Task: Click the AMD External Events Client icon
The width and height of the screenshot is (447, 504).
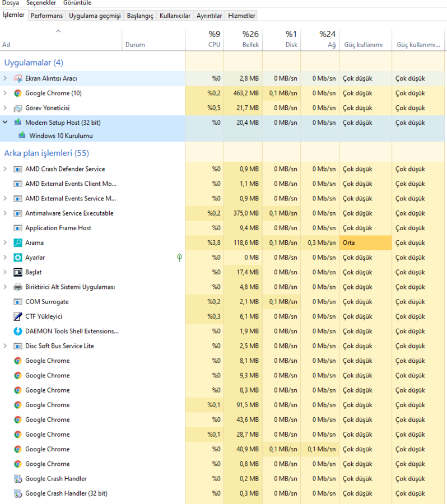Action: (18, 184)
